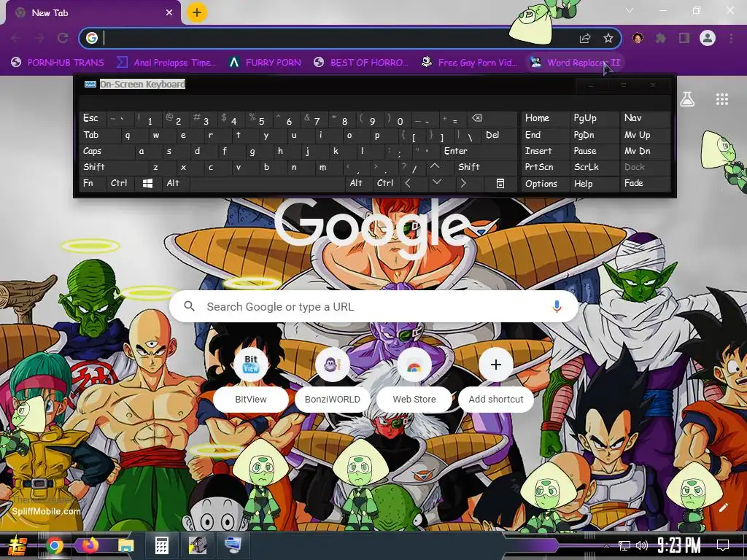Viewport: 747px width, 560px height.
Task: Launch Firefox from the taskbar
Action: click(90, 545)
